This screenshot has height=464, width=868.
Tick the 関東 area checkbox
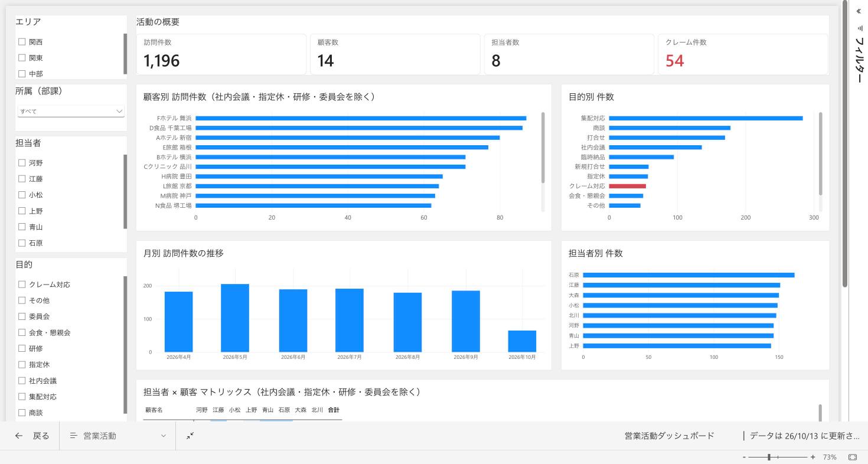pyautogui.click(x=22, y=58)
